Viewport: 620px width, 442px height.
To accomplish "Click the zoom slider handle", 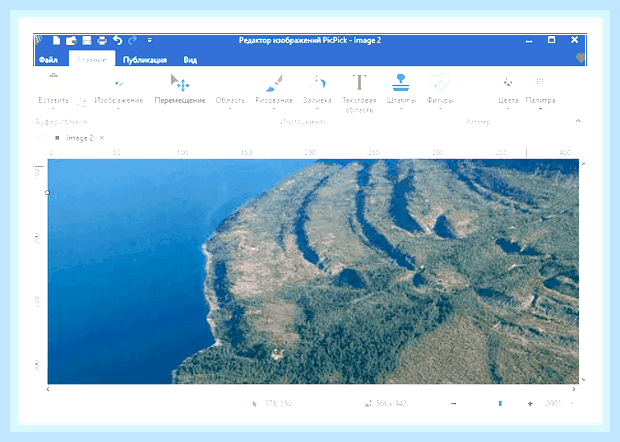I will [500, 403].
